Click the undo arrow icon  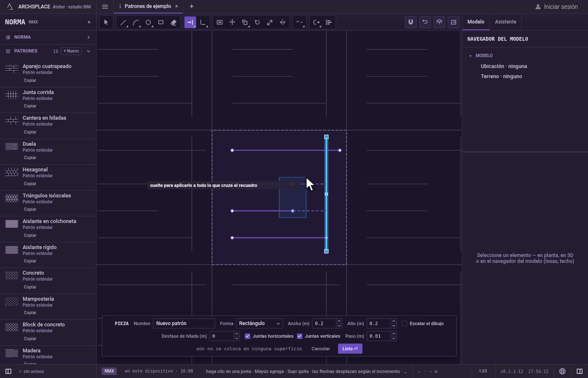pyautogui.click(x=425, y=22)
